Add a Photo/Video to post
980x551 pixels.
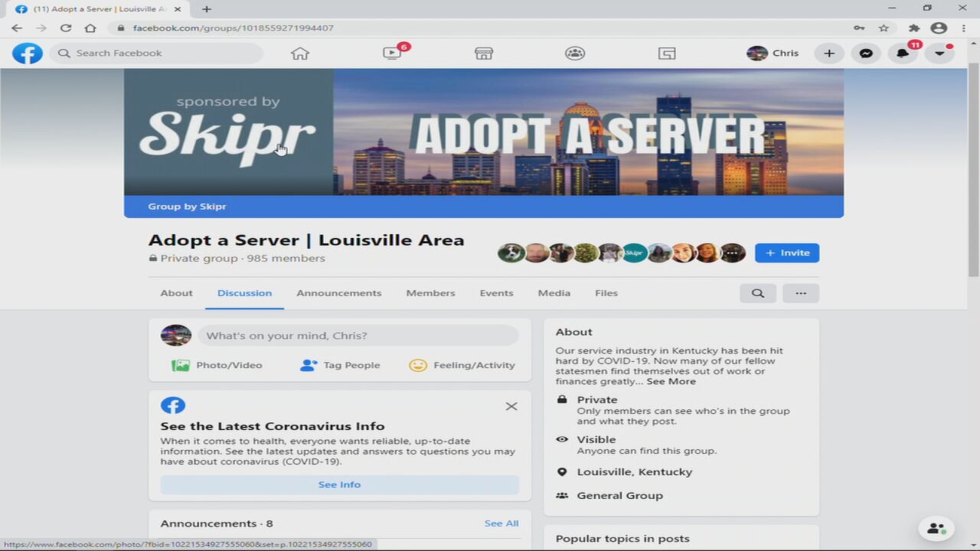click(x=217, y=365)
